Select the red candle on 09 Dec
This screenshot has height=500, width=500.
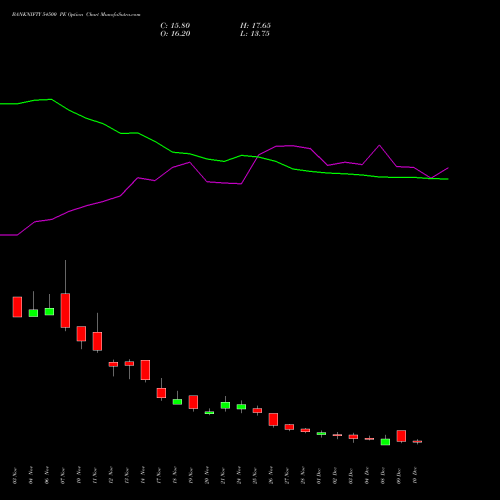click(401, 436)
